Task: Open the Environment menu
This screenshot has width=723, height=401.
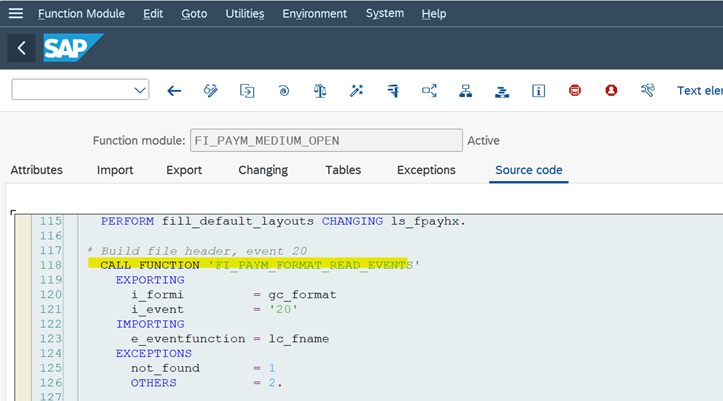Action: click(x=314, y=14)
